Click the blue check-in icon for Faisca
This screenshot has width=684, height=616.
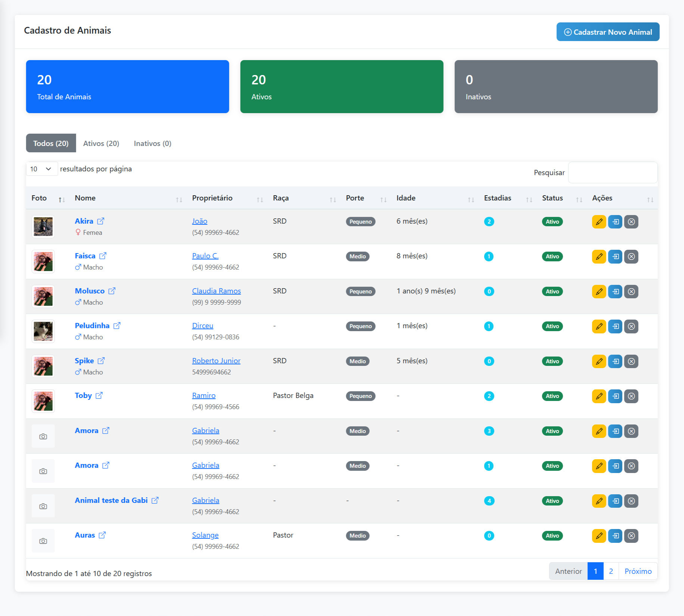click(615, 256)
